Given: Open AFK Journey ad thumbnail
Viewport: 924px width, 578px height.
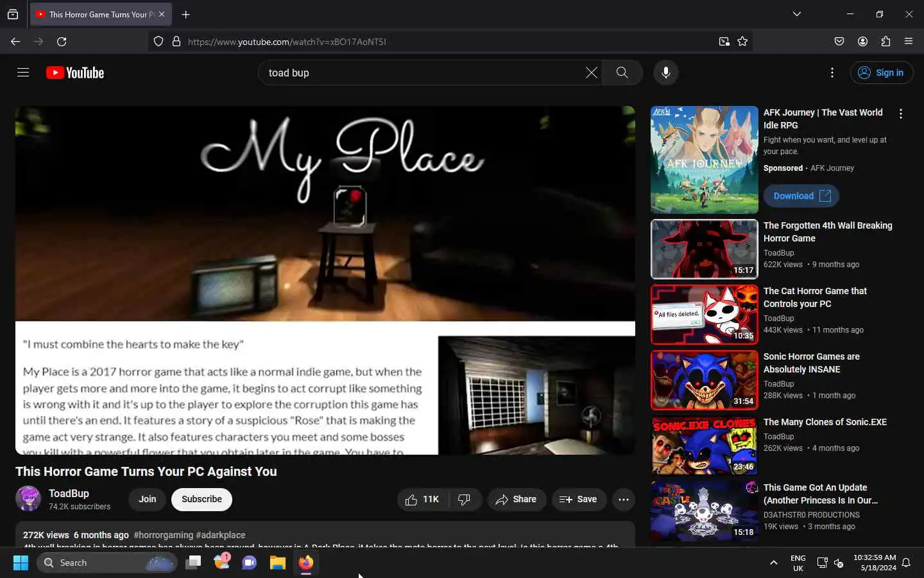Looking at the screenshot, I should [x=705, y=160].
